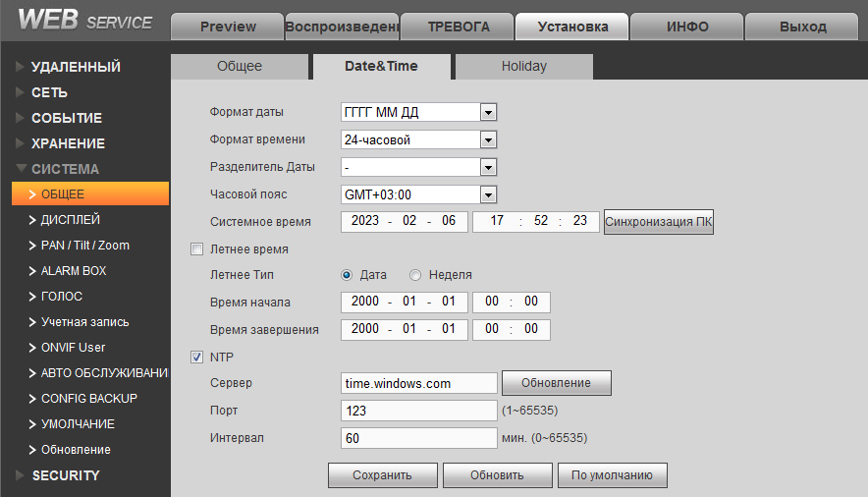Image resolution: width=868 pixels, height=497 pixels.
Task: Open the Обновление sidebar item
Action: [x=76, y=450]
